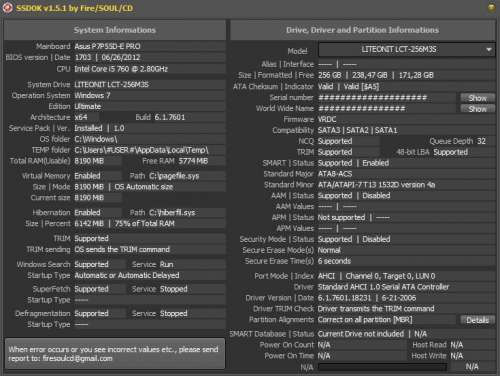The width and height of the screenshot is (500, 376).
Task: Select the Queue Depth 32 value
Action: [x=481, y=141]
